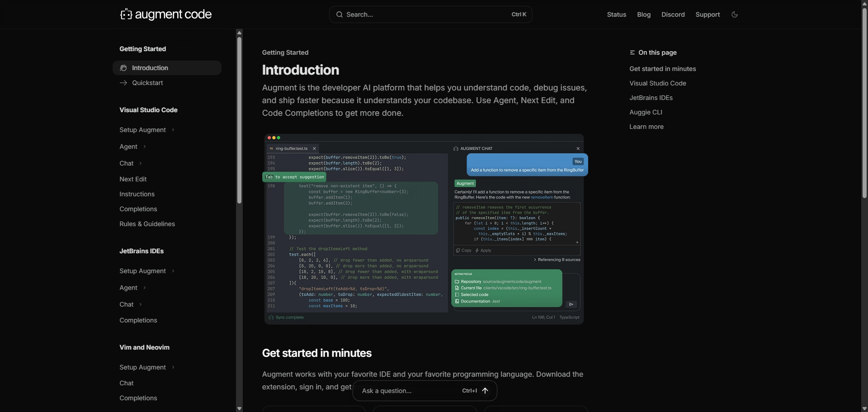Expand Chat section under JetBrains IDEs

141,305
